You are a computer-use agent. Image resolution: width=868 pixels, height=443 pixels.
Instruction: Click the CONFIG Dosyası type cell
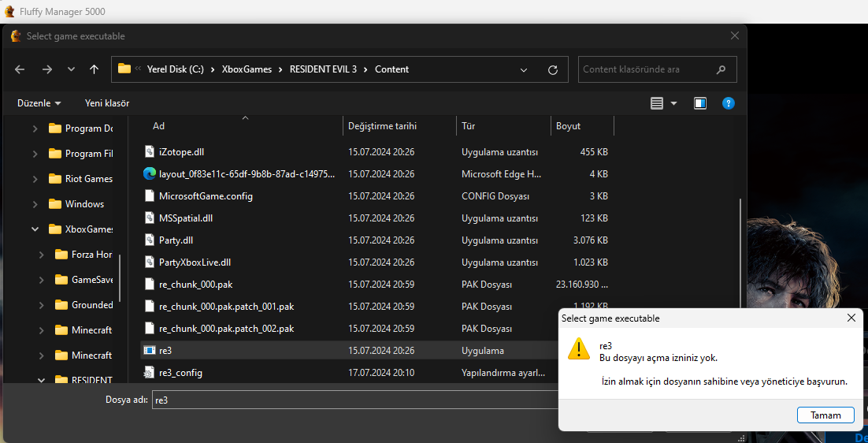(x=495, y=195)
